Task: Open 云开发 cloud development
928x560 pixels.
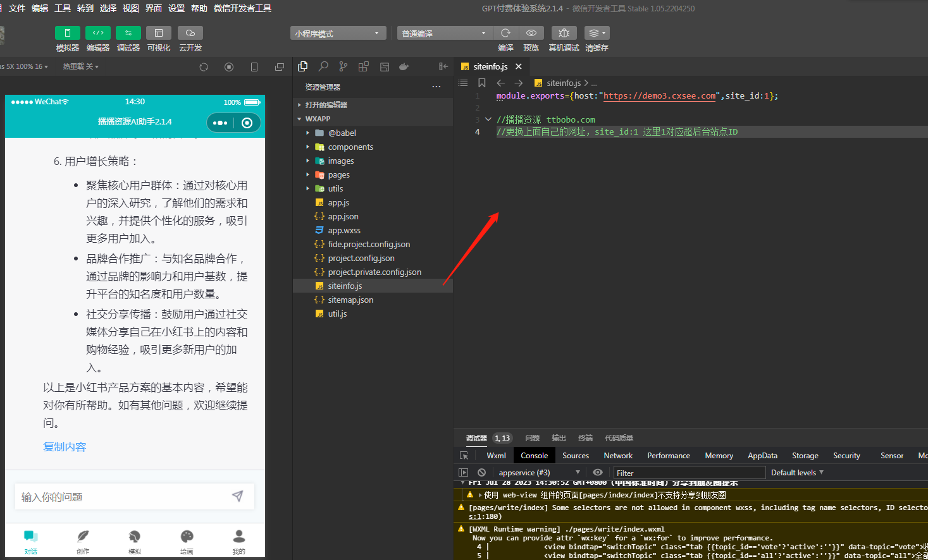Action: [190, 33]
